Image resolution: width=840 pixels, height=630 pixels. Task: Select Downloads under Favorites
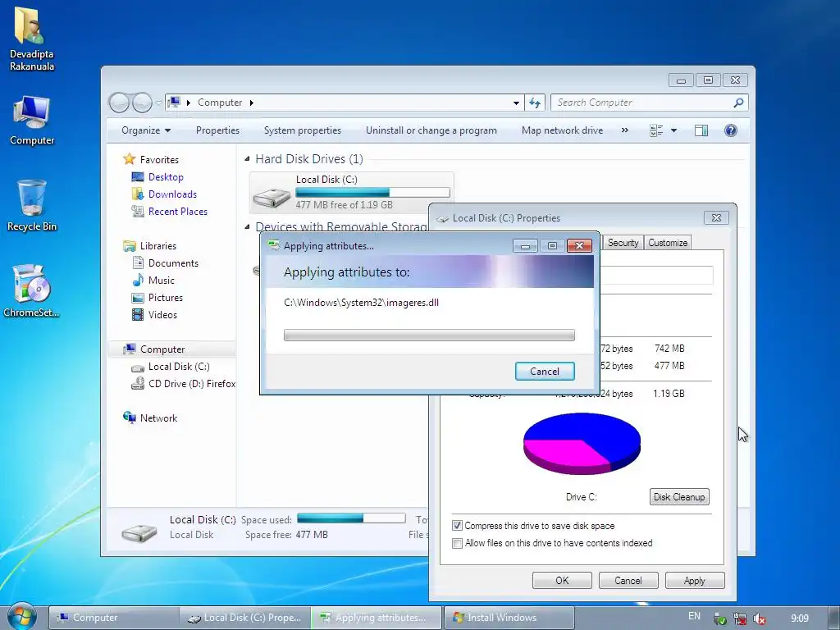172,194
